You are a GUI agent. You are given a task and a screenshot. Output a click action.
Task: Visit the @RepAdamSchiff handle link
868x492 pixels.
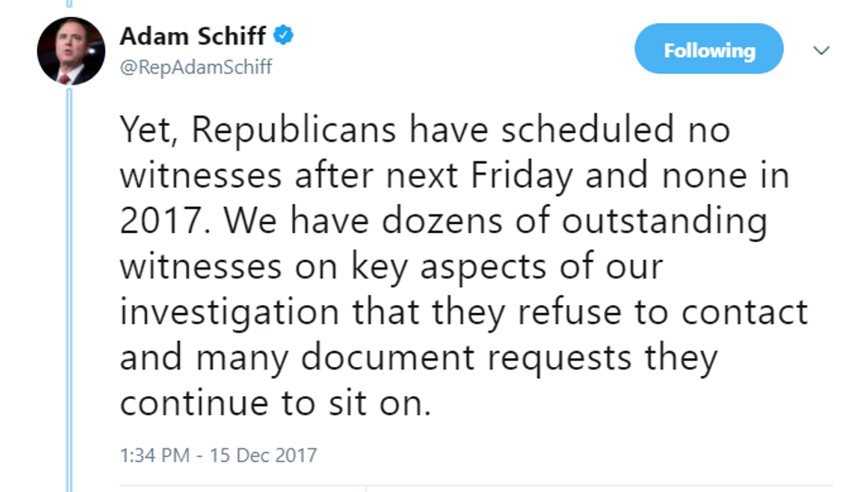click(196, 67)
